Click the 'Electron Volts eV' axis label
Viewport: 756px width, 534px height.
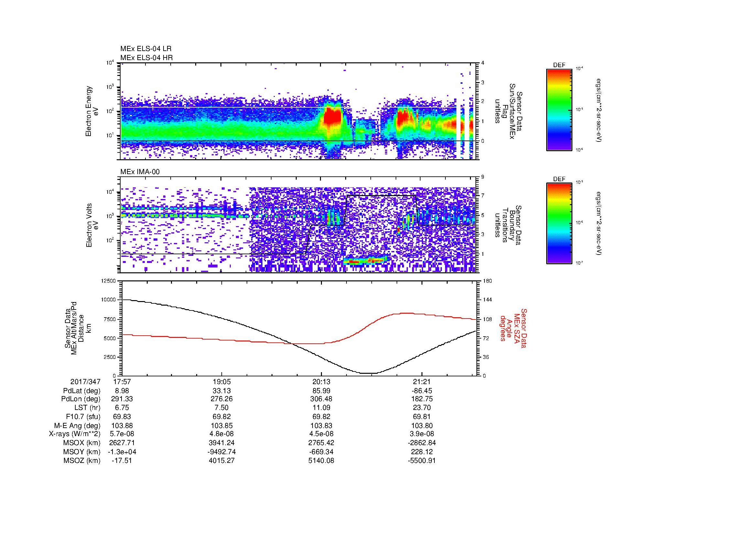92,225
